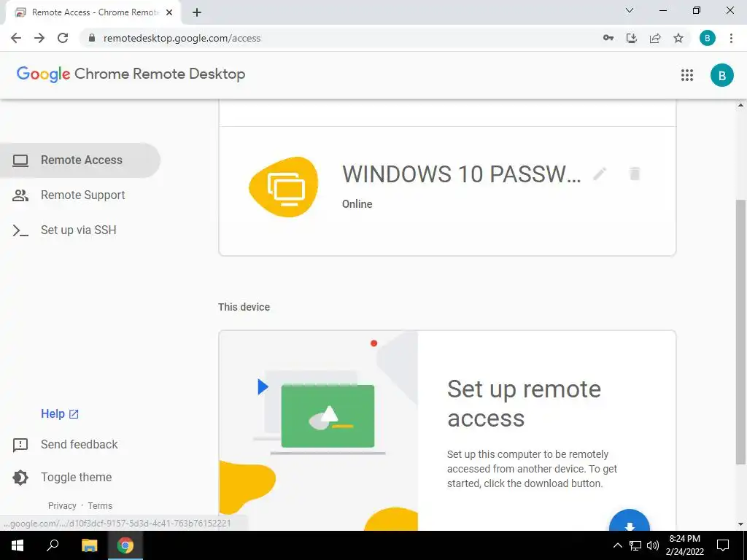Connect via the yellow computer icon
747x560 pixels.
click(284, 187)
